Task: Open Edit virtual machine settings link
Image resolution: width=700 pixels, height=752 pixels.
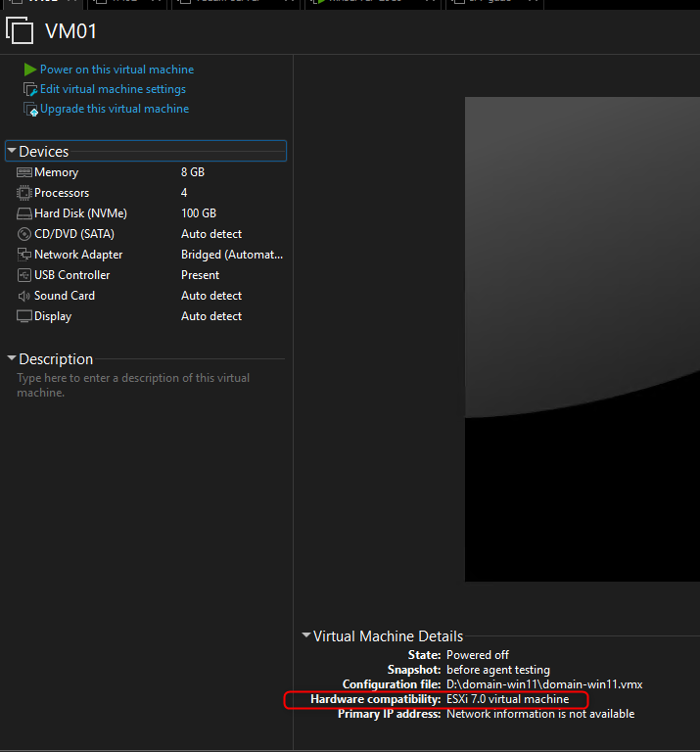Action: pyautogui.click(x=113, y=89)
